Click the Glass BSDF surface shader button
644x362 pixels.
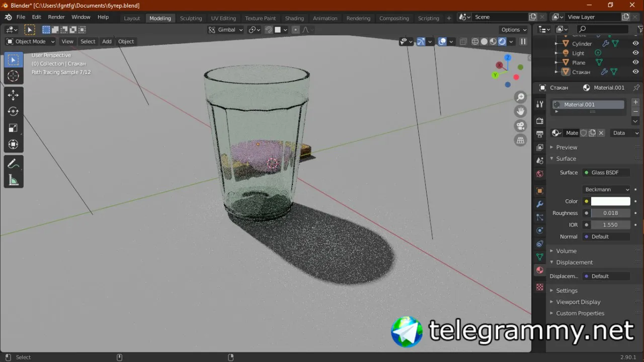point(606,172)
